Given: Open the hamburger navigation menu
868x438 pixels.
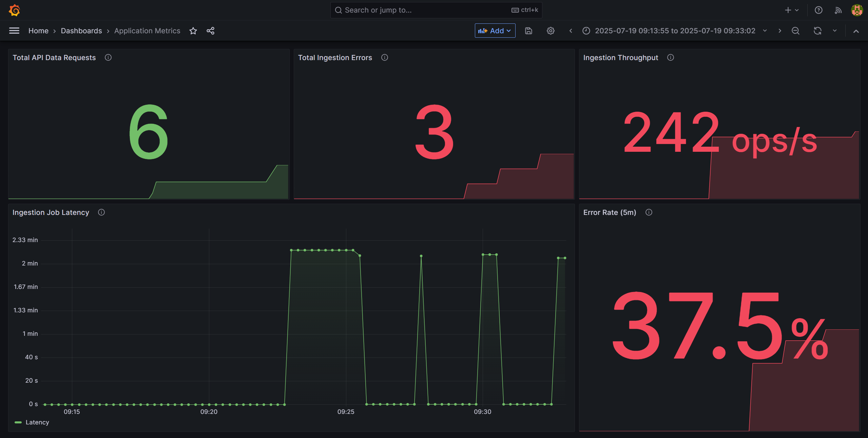Looking at the screenshot, I should 14,31.
